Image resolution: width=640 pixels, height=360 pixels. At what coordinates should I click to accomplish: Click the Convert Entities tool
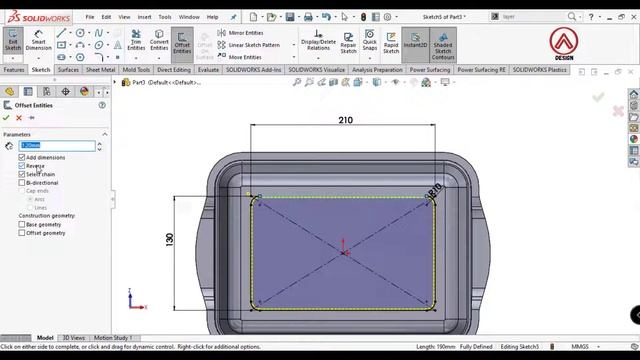(159, 40)
